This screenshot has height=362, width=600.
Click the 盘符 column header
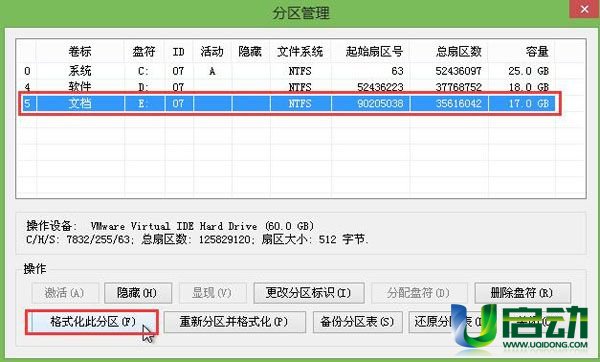[x=144, y=51]
